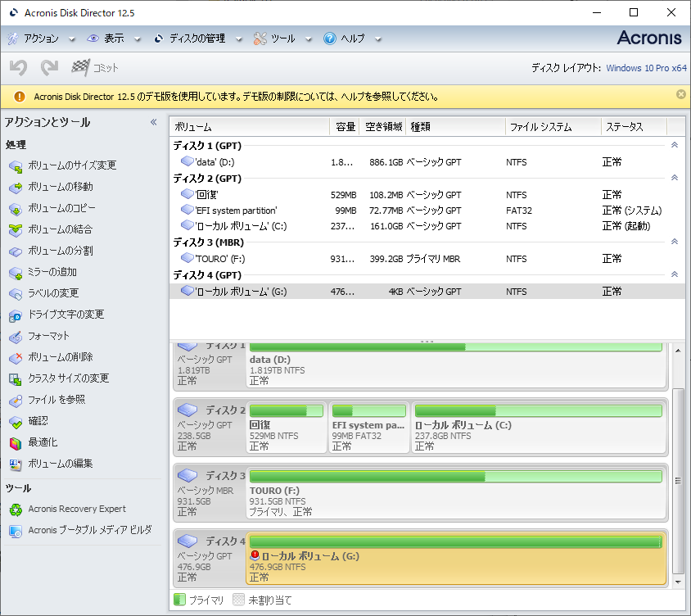The width and height of the screenshot is (691, 616).
Task: Sort by ステータス column header
Action: coord(635,127)
